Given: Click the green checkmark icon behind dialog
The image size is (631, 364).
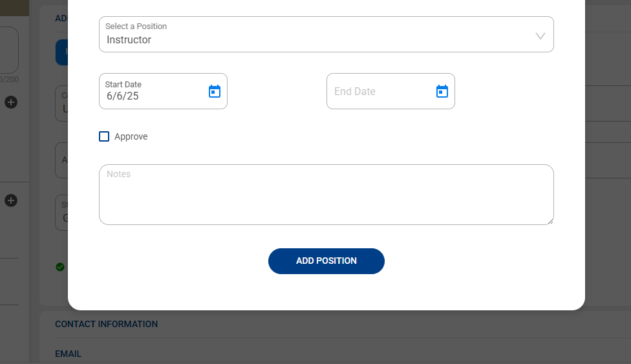Looking at the screenshot, I should (x=60, y=266).
